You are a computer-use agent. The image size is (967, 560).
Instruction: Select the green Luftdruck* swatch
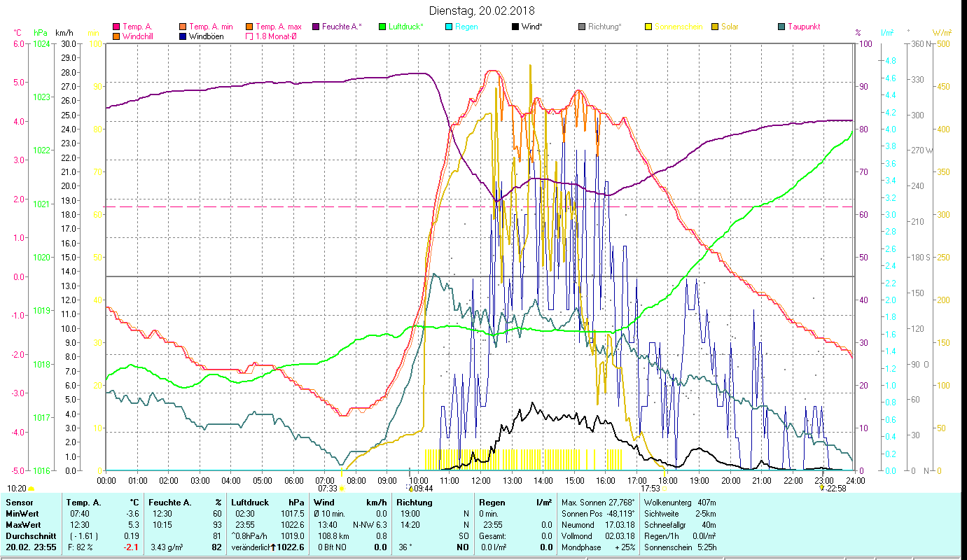coord(382,27)
